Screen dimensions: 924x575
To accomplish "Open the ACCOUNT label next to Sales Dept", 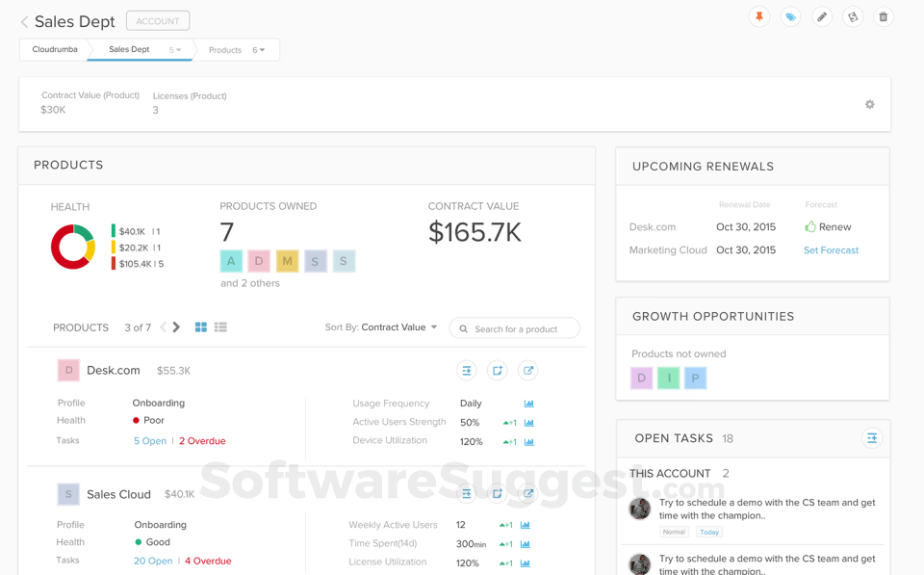I will (x=157, y=19).
